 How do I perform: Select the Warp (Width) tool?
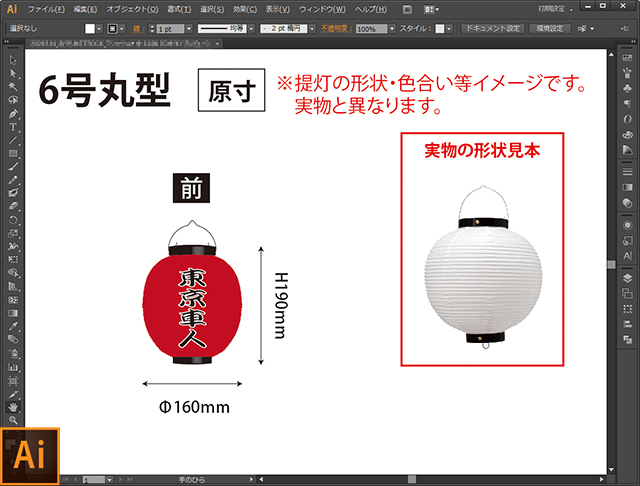13,246
